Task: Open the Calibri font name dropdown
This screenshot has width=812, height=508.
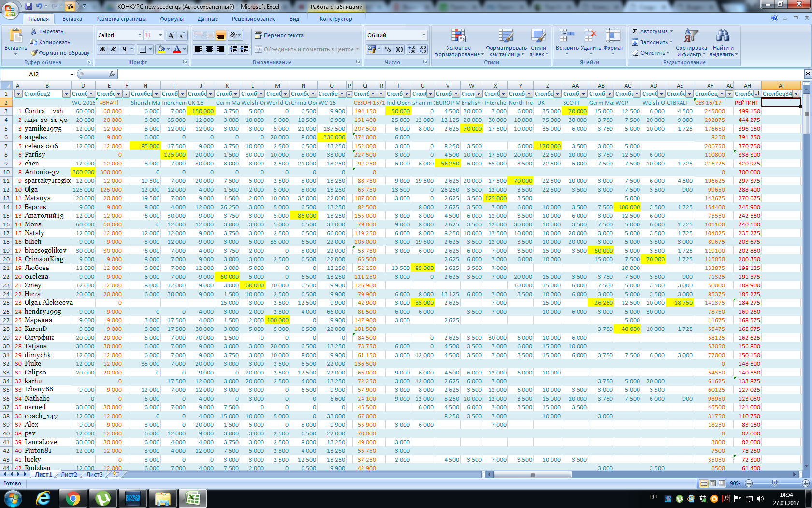Action: (140, 35)
